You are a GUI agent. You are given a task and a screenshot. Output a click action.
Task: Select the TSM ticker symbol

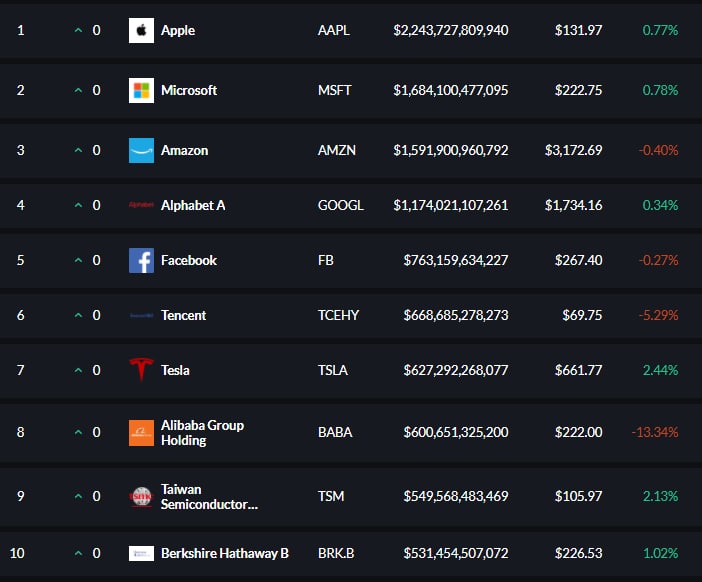point(331,496)
